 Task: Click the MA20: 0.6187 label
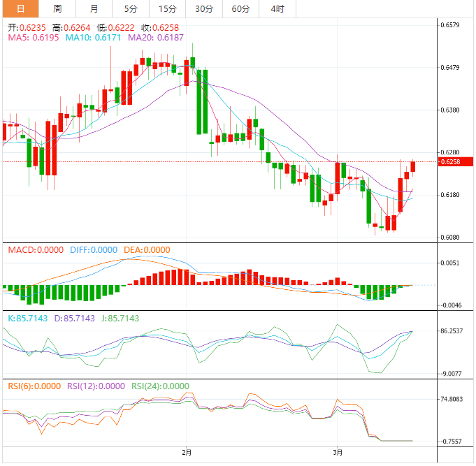click(x=156, y=38)
